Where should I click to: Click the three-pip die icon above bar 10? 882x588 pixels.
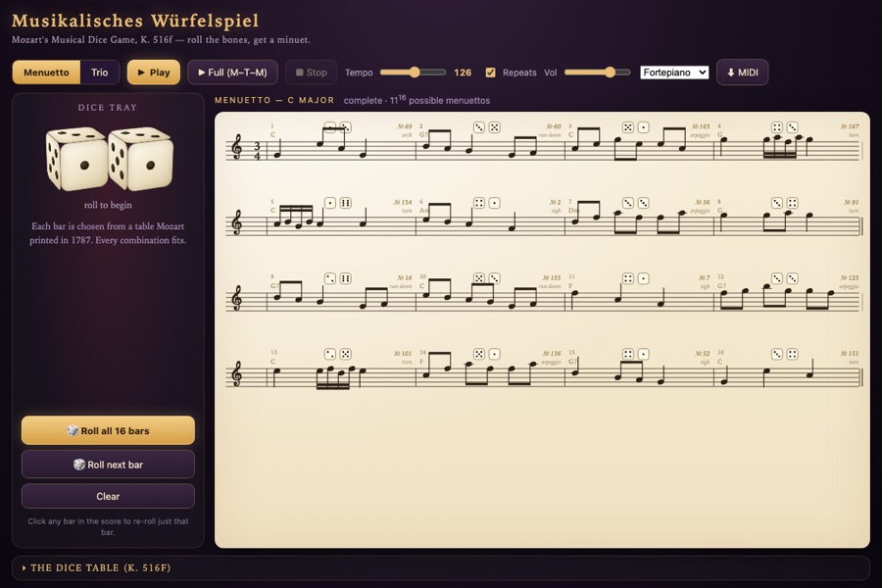point(494,278)
